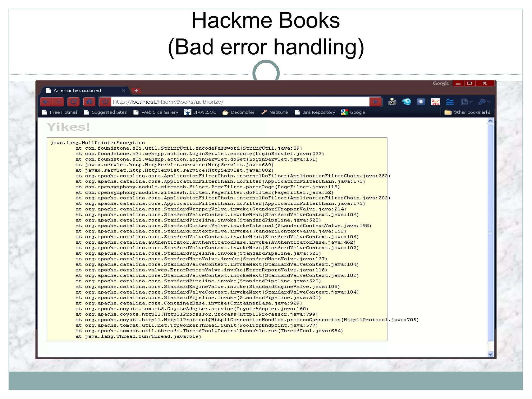
Task: Bookmark this page with star icon
Action: pos(105,102)
